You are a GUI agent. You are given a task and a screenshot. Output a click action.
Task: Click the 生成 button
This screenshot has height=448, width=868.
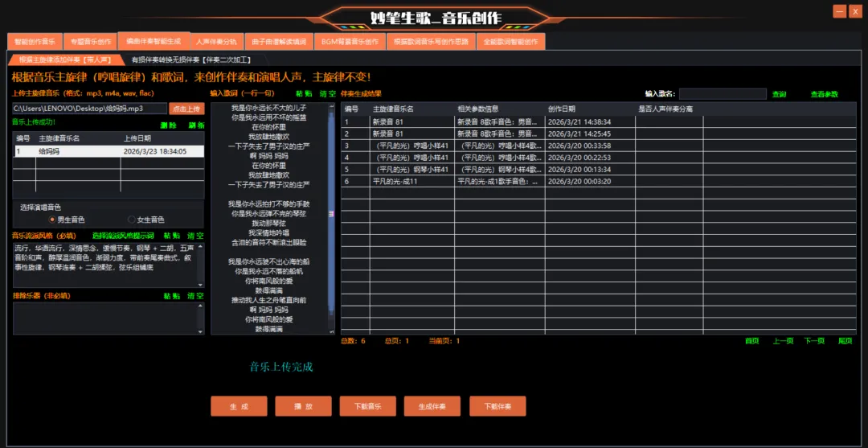click(240, 406)
